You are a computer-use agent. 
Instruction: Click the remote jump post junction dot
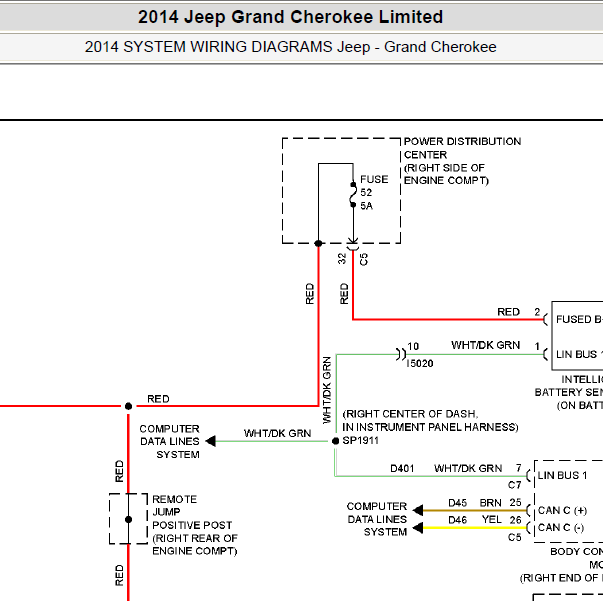tap(128, 519)
